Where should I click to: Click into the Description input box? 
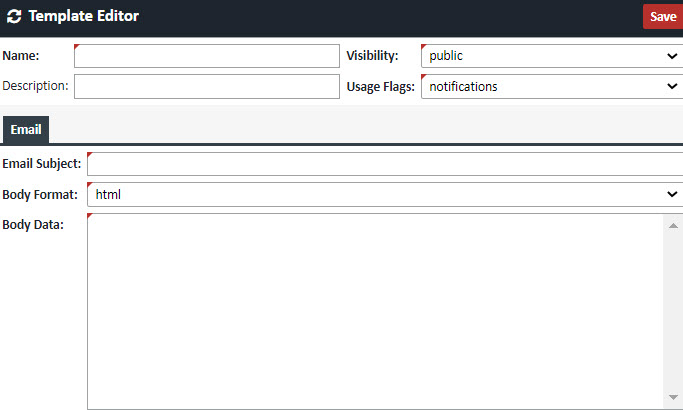[x=207, y=87]
